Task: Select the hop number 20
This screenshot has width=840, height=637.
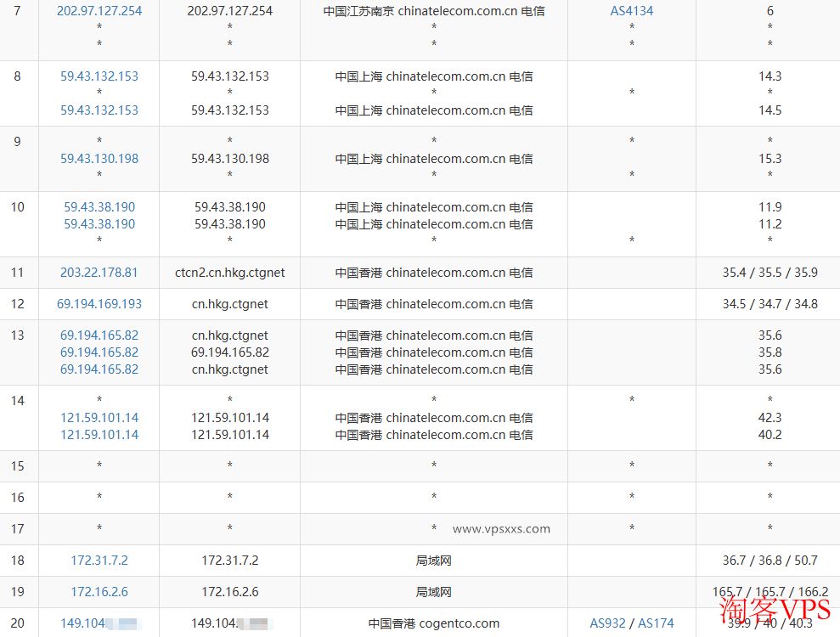Action: [x=17, y=623]
